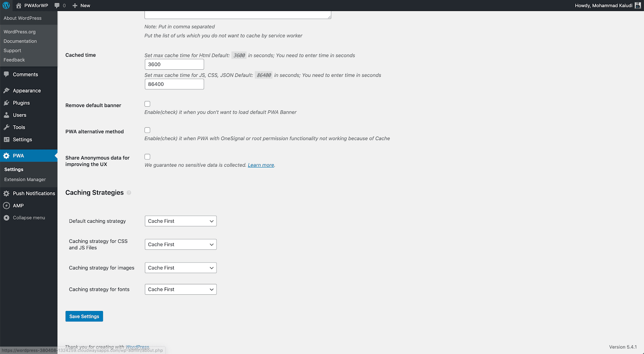
Task: Open Extension Manager submenu
Action: (x=25, y=180)
